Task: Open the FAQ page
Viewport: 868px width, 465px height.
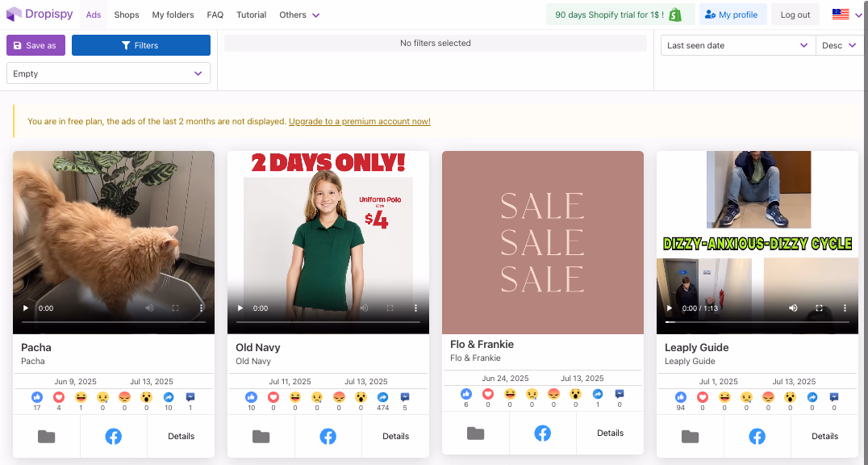Action: tap(215, 15)
